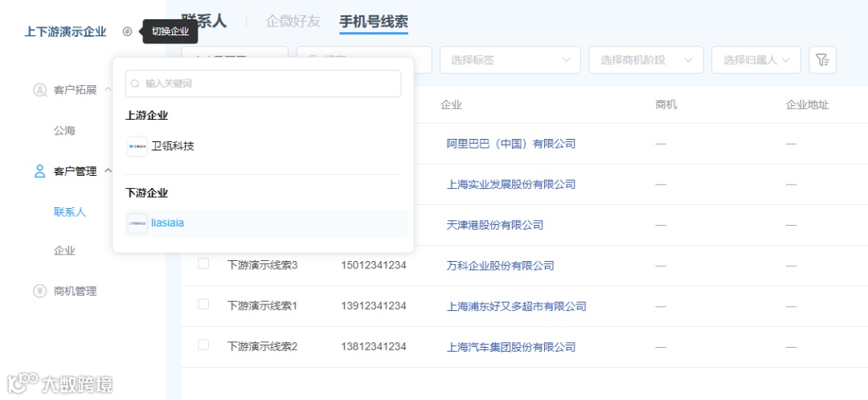Click the 输入关键词 search field
The image size is (868, 400).
coord(263,84)
